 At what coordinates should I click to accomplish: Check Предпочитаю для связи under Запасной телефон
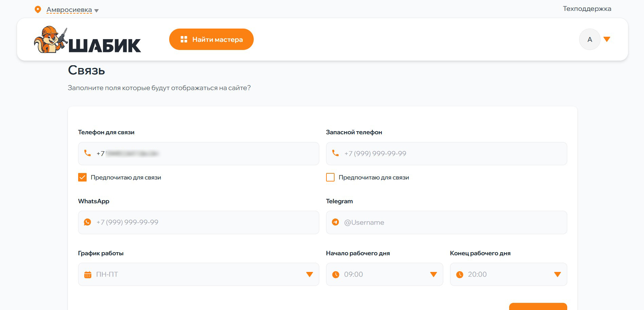coord(330,177)
